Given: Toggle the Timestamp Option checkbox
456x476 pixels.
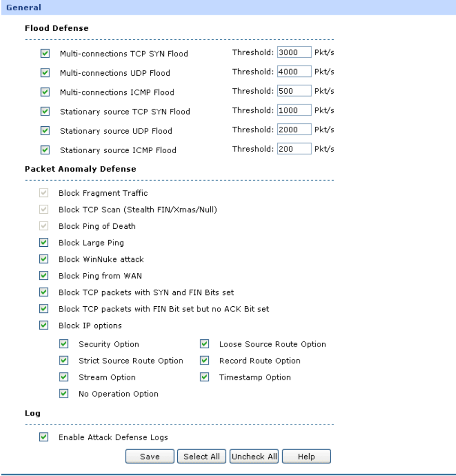Looking at the screenshot, I should 204,377.
